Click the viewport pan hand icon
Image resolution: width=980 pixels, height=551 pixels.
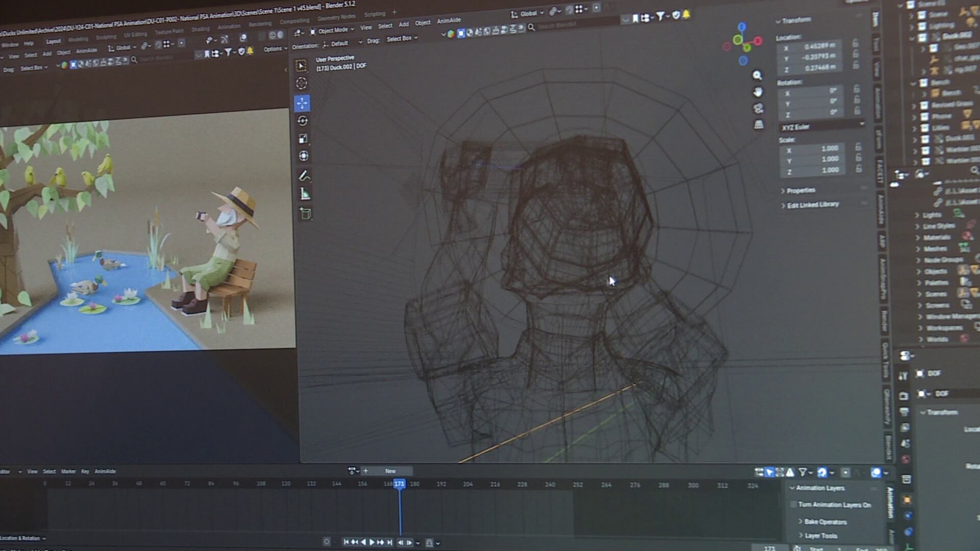pyautogui.click(x=757, y=92)
